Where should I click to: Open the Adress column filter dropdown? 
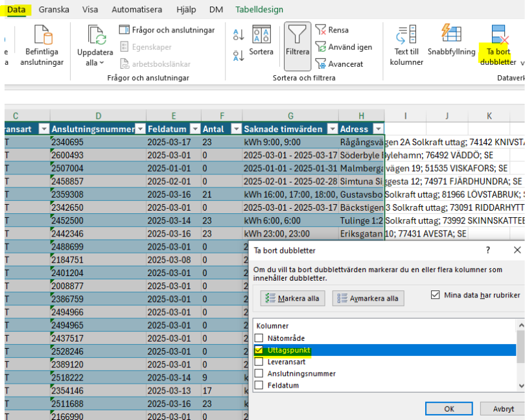[378, 128]
